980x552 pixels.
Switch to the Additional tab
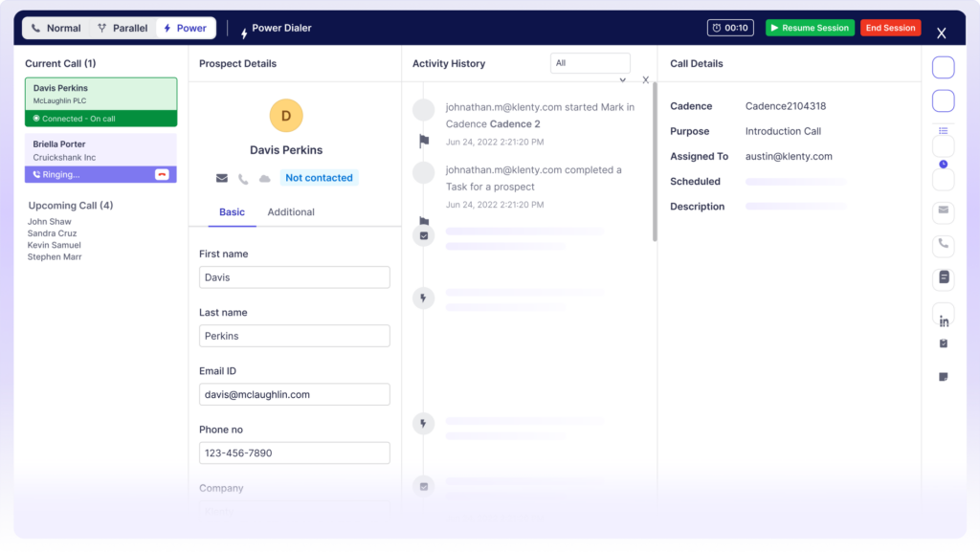coord(291,212)
